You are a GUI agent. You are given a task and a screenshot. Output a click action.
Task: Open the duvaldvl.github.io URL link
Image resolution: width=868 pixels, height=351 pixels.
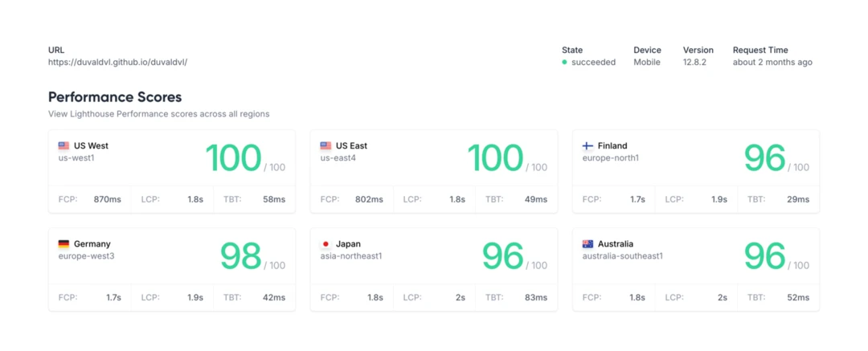click(x=117, y=62)
